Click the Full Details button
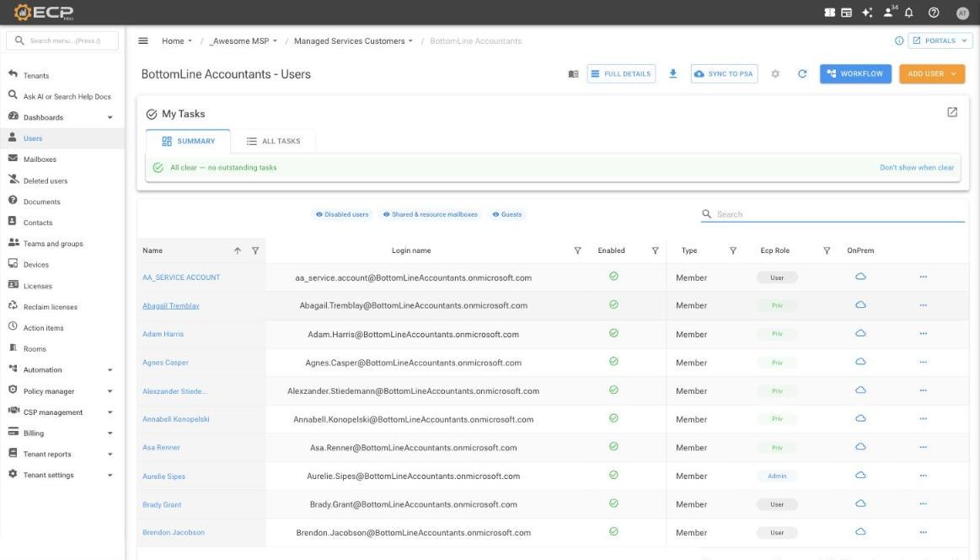The width and height of the screenshot is (980, 560). click(621, 74)
